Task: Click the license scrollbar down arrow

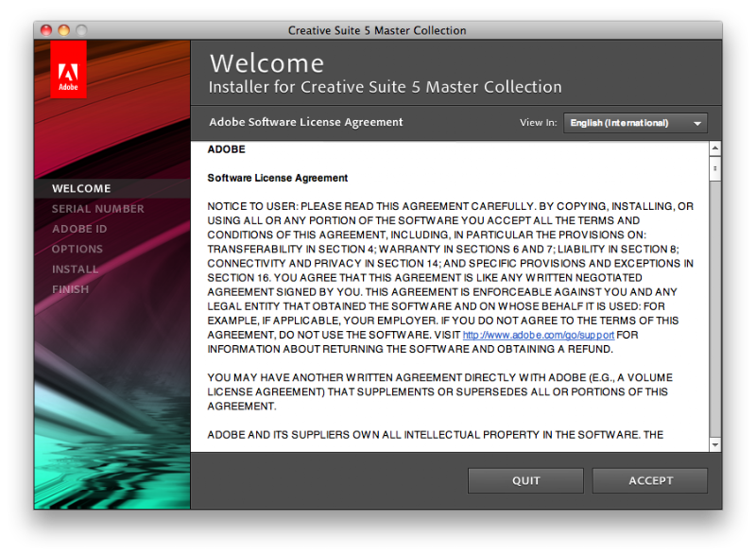Action: (715, 445)
